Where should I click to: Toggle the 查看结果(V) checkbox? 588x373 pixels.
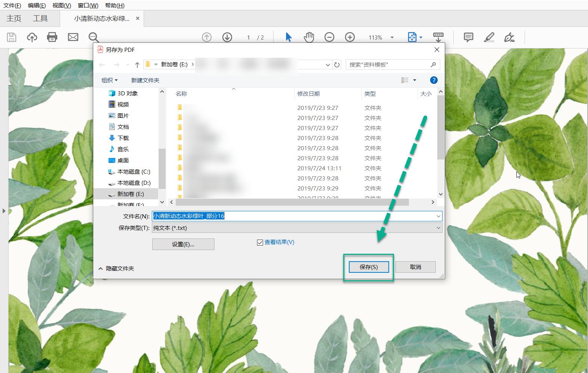click(x=260, y=243)
